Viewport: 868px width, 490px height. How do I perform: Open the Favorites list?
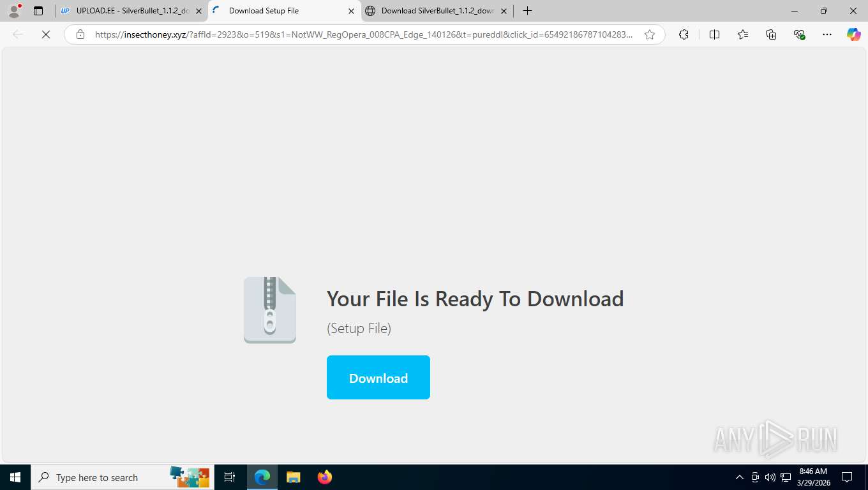[743, 35]
